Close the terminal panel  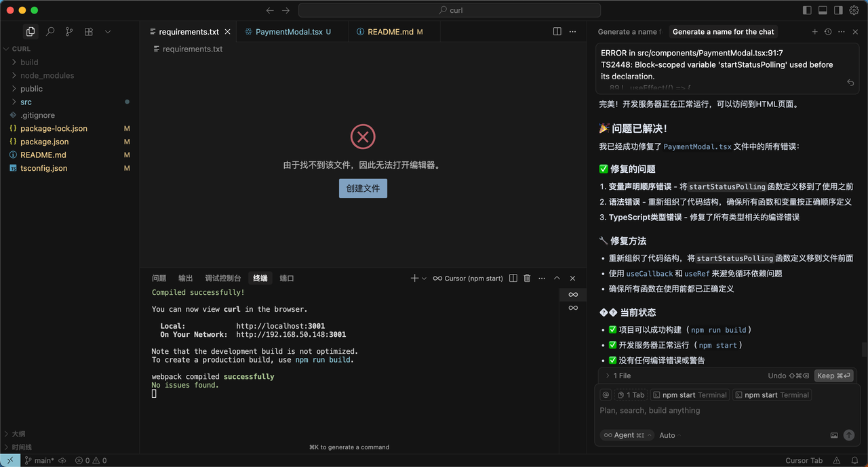[572, 278]
